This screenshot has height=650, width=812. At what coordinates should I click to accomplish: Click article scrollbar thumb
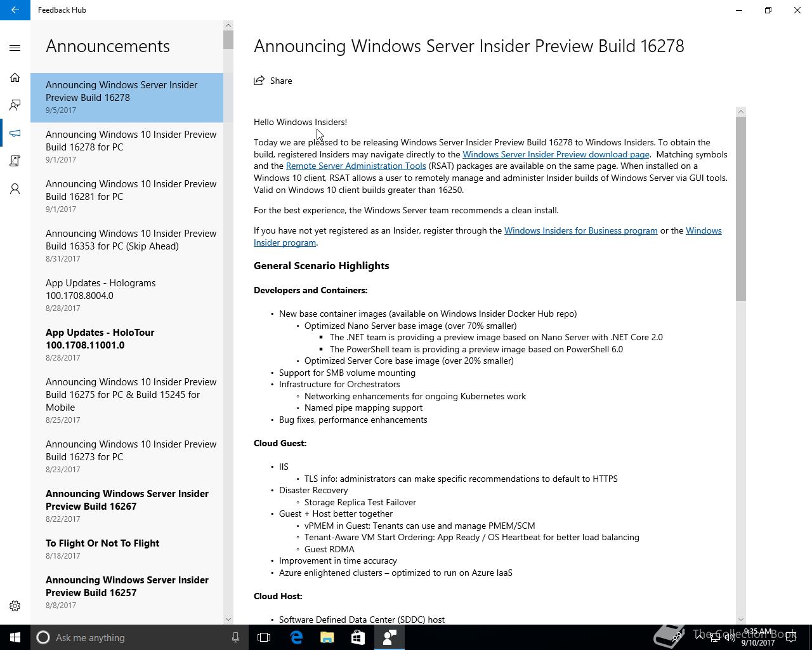[x=741, y=209]
